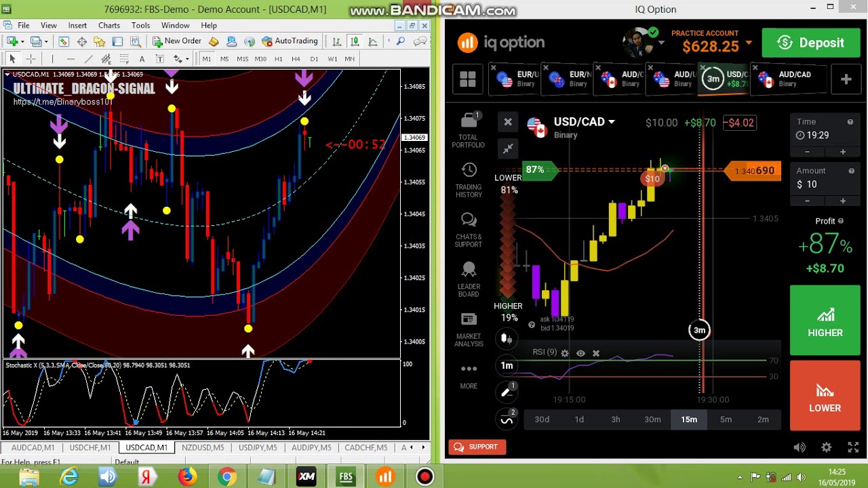
Task: Open chart type candles icon
Action: coord(507,338)
